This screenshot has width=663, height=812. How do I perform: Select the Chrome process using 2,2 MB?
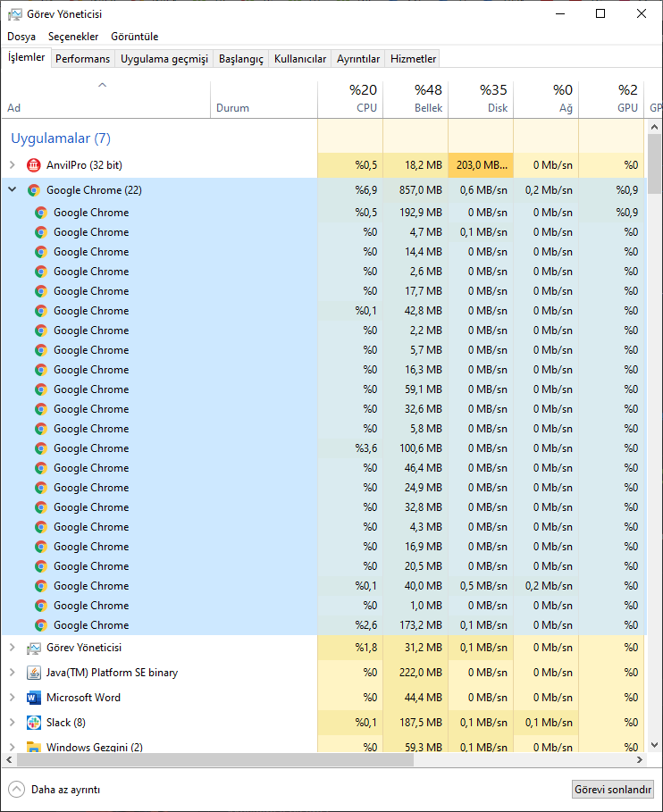coord(324,331)
